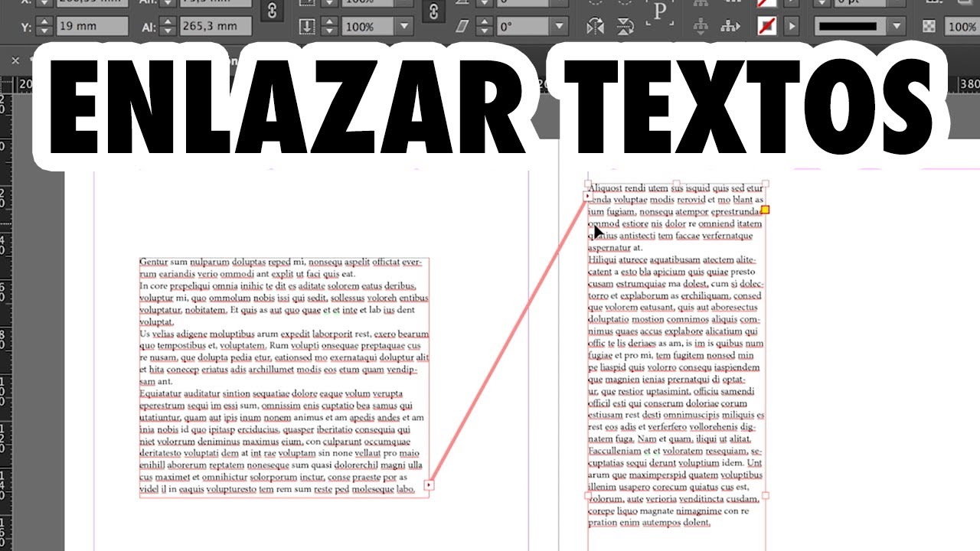The height and width of the screenshot is (551, 980).
Task: Click the shear angle icon
Action: [462, 27]
